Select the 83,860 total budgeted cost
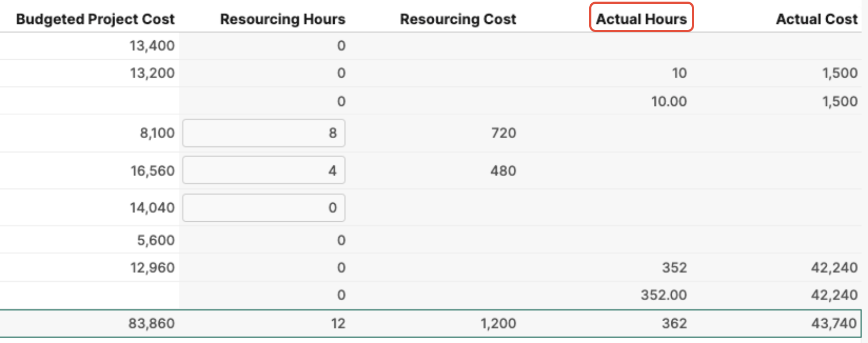The image size is (868, 343). (152, 323)
